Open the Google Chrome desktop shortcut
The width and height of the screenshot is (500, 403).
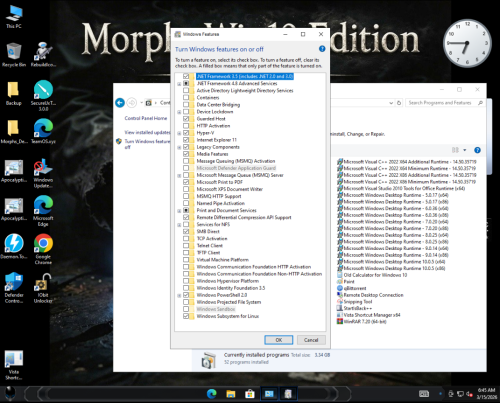click(x=43, y=249)
